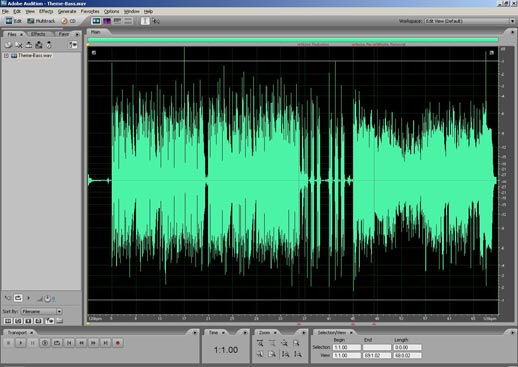Viewport: 518px width, 367px height.
Task: Open the View menu
Action: [30, 11]
